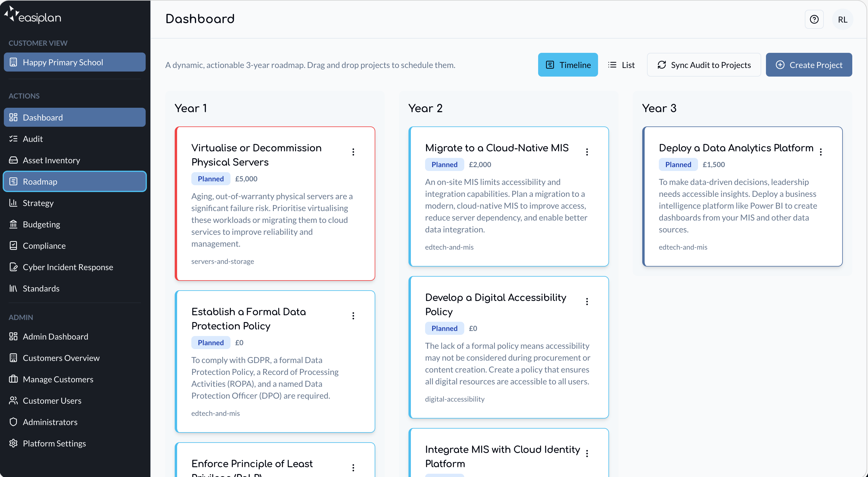Viewport: 868px width, 477px height.
Task: Open the RL user avatar menu
Action: click(x=842, y=19)
